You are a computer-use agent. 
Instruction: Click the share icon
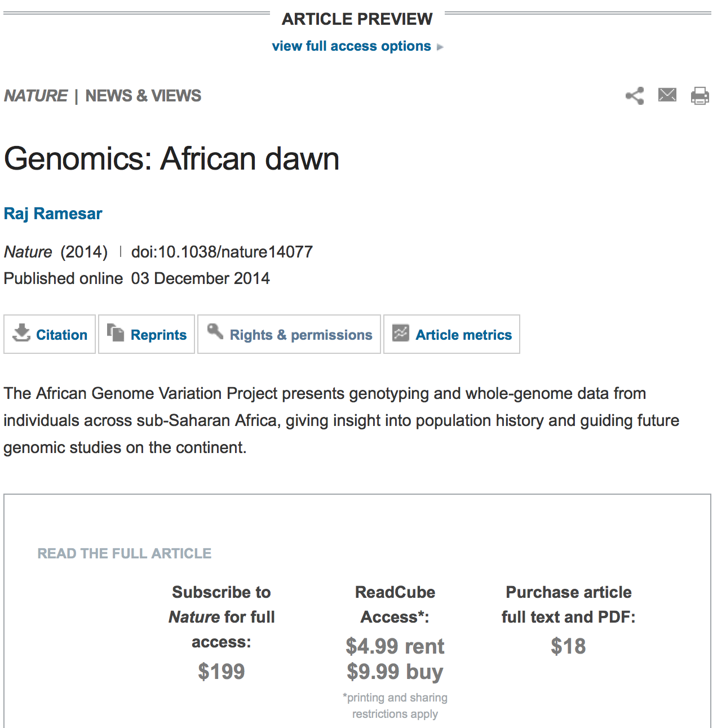[635, 96]
